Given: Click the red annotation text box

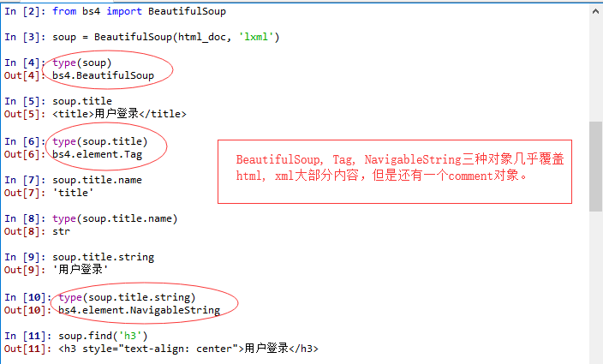Looking at the screenshot, I should pyautogui.click(x=395, y=171).
